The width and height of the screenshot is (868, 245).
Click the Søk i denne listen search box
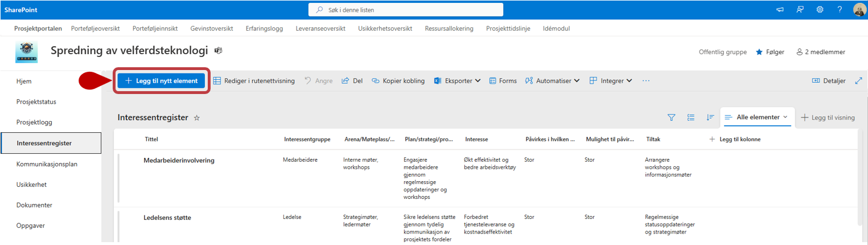[405, 10]
